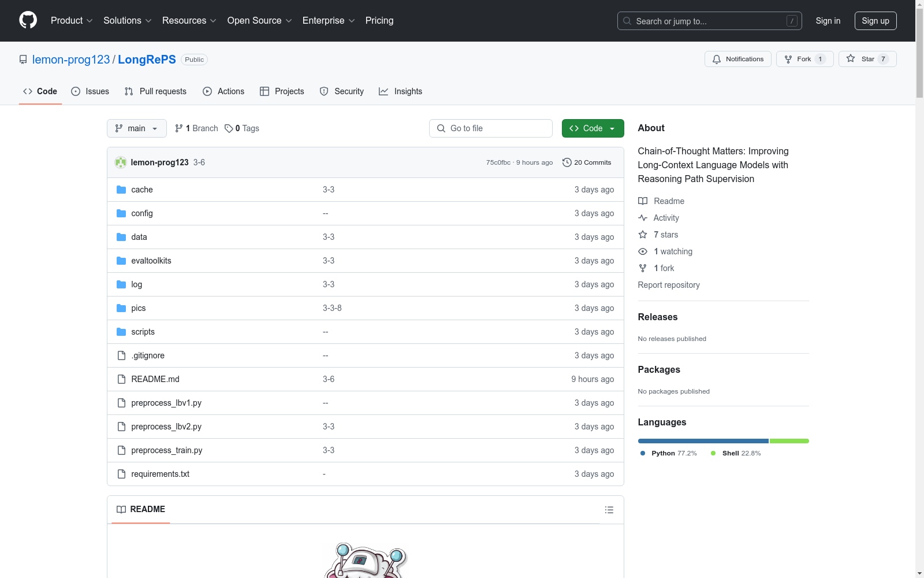Viewport: 924px width, 578px height.
Task: Open the main branch dropdown
Action: 137,128
